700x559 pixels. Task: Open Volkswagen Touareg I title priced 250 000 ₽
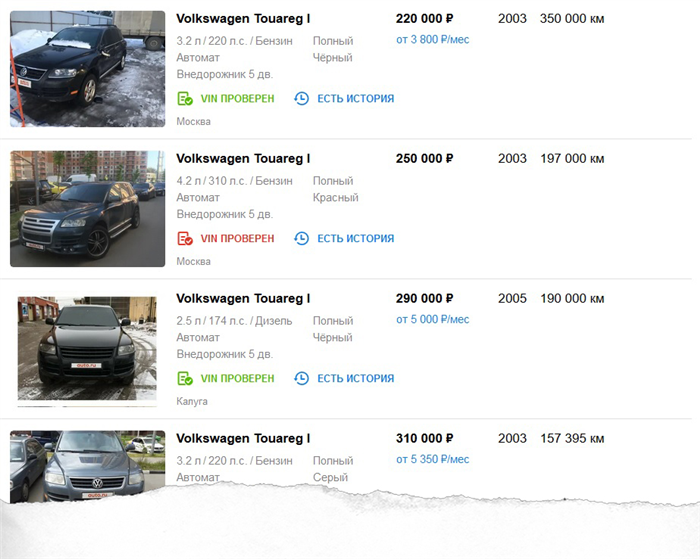point(243,159)
